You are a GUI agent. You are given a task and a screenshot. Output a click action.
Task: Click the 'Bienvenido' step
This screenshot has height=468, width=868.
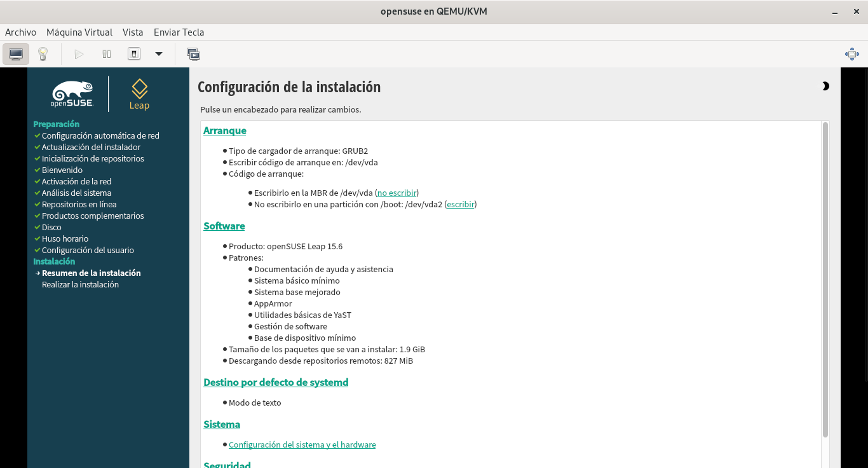point(62,170)
